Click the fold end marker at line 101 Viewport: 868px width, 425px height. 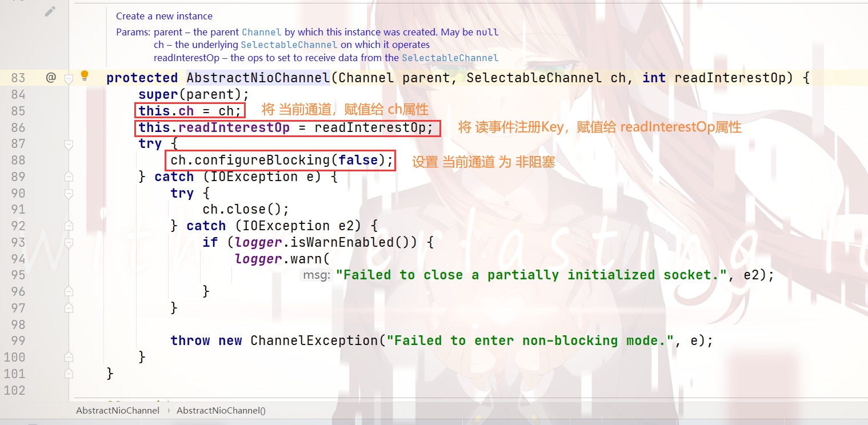coord(69,374)
